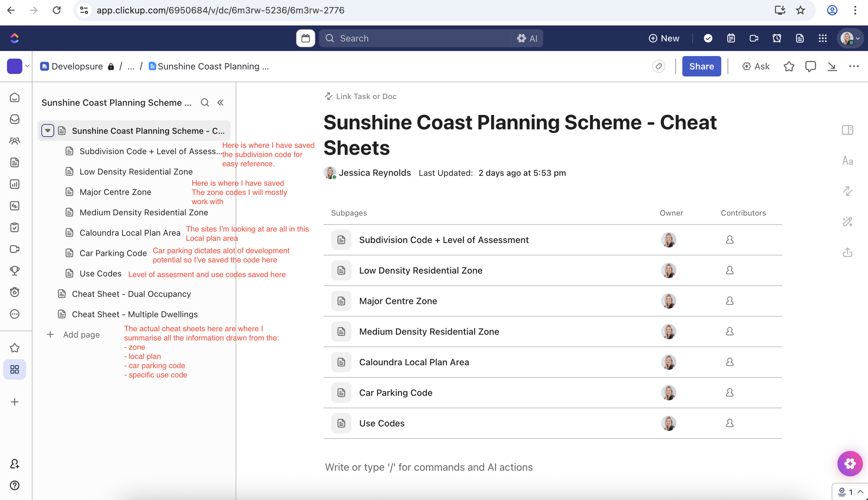Open the Goals trophy icon

(x=15, y=270)
